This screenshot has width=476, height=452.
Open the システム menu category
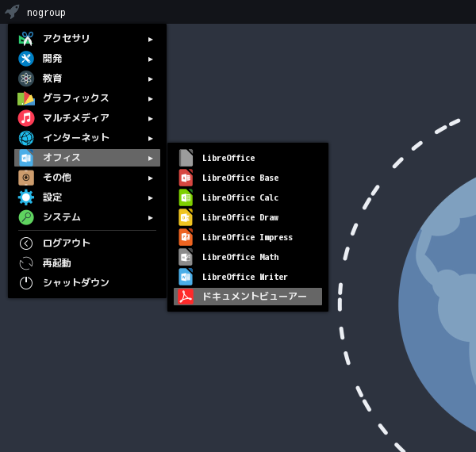[87, 217]
